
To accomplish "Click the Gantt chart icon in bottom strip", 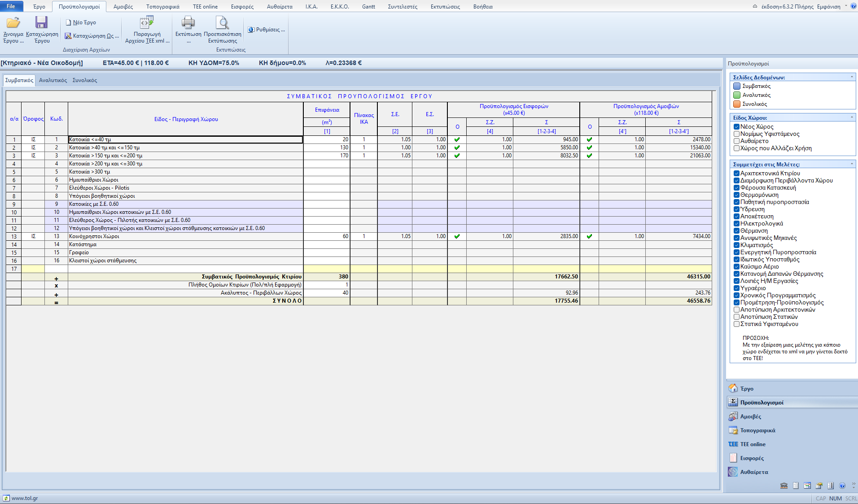I will click(x=807, y=486).
